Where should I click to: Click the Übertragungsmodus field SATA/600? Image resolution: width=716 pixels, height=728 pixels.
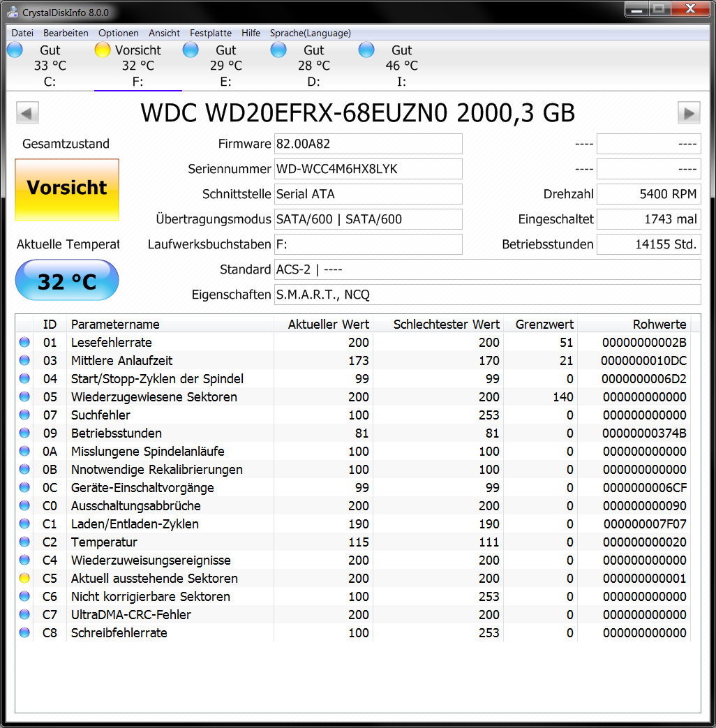tap(368, 219)
